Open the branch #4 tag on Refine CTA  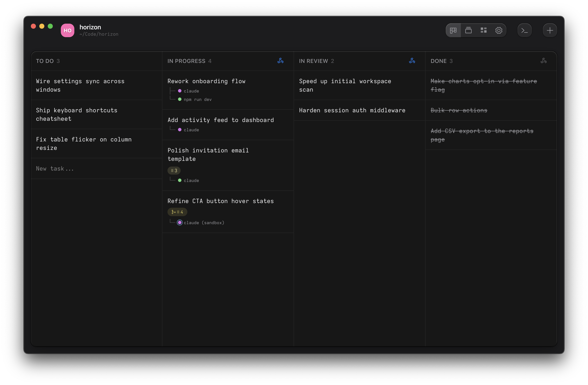(177, 212)
